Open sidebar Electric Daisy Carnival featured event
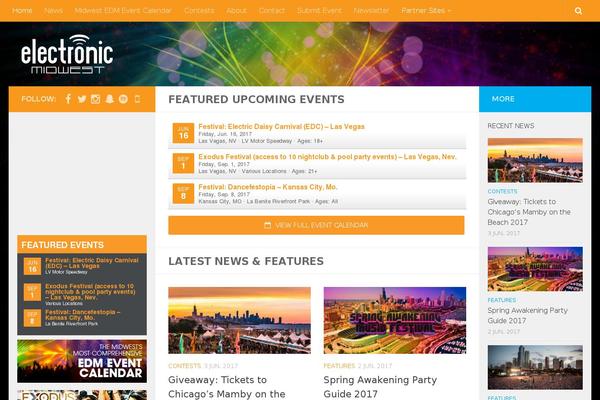This screenshot has width=600, height=400. 92,263
